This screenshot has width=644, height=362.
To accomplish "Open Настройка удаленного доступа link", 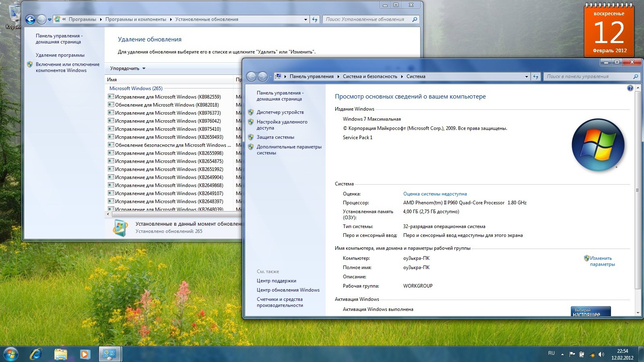I will tap(282, 125).
